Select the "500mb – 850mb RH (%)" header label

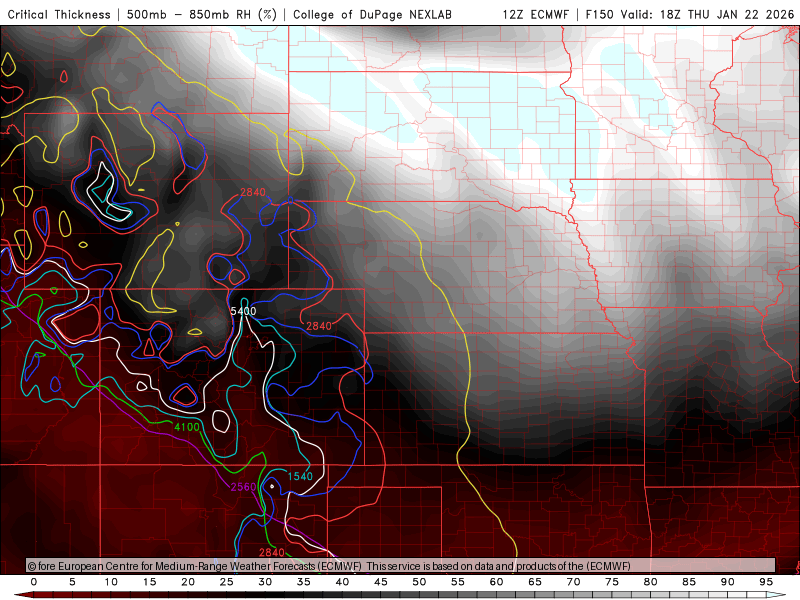pyautogui.click(x=202, y=14)
